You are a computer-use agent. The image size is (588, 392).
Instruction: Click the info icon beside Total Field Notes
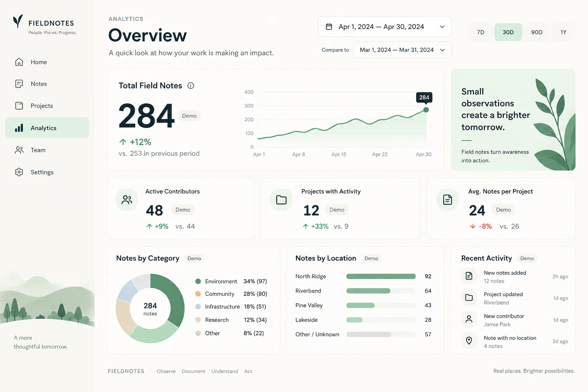pos(191,86)
